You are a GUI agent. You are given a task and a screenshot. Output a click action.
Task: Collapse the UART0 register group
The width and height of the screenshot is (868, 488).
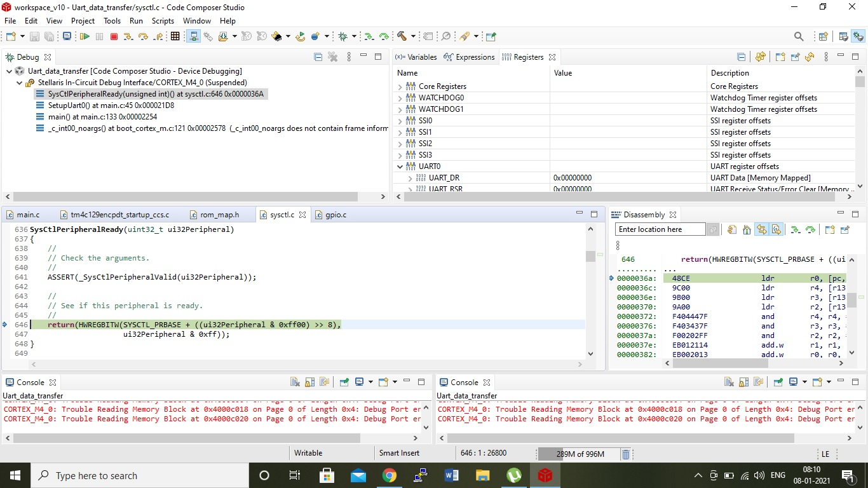[x=400, y=166]
